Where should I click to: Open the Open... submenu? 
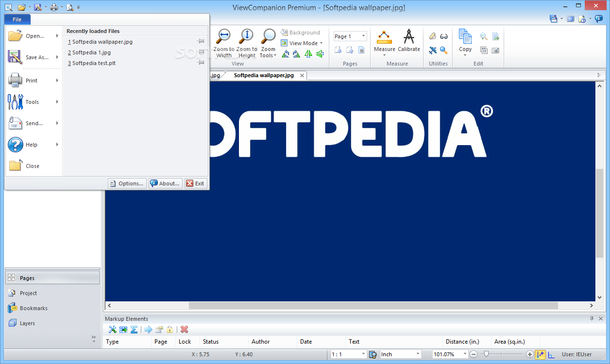34,36
